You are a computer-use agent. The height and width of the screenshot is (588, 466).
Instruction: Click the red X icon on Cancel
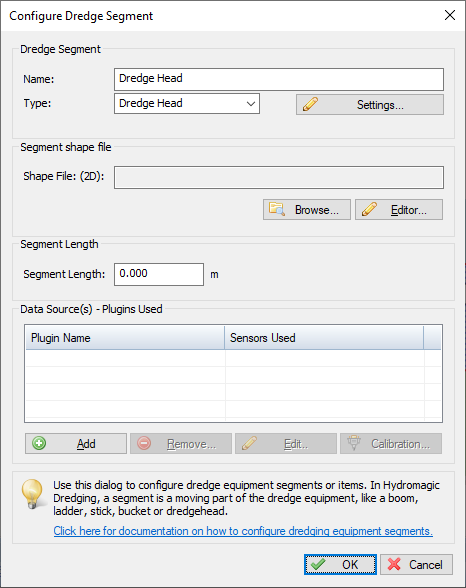[x=394, y=564]
